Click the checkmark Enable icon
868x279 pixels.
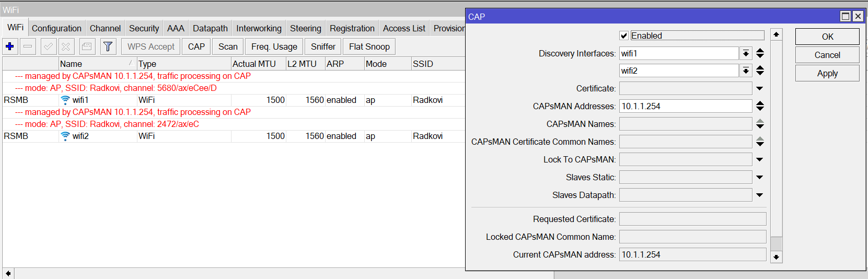[x=48, y=47]
